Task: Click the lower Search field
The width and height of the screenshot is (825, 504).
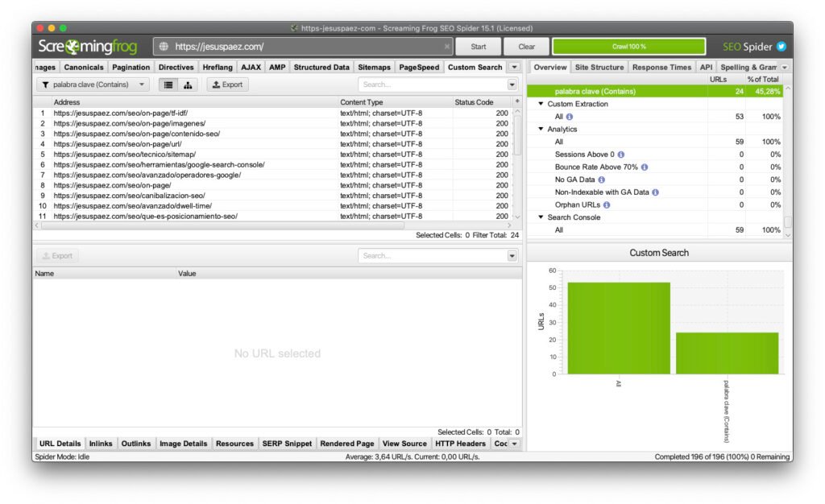Action: coord(433,256)
